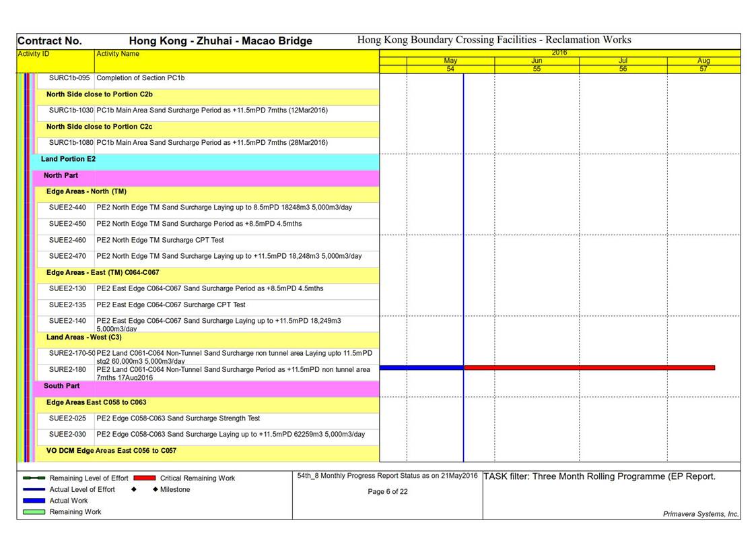
Task: Select the Aug month header
Action: (703, 61)
